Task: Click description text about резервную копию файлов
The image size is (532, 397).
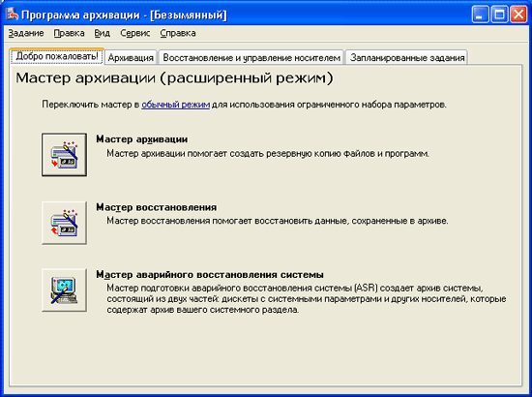Action: (x=268, y=154)
